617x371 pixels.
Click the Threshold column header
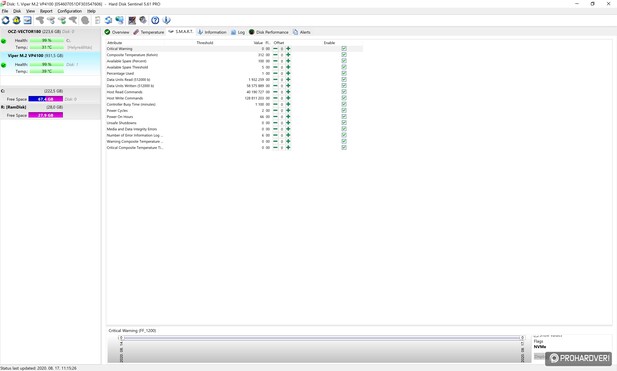[x=205, y=42]
